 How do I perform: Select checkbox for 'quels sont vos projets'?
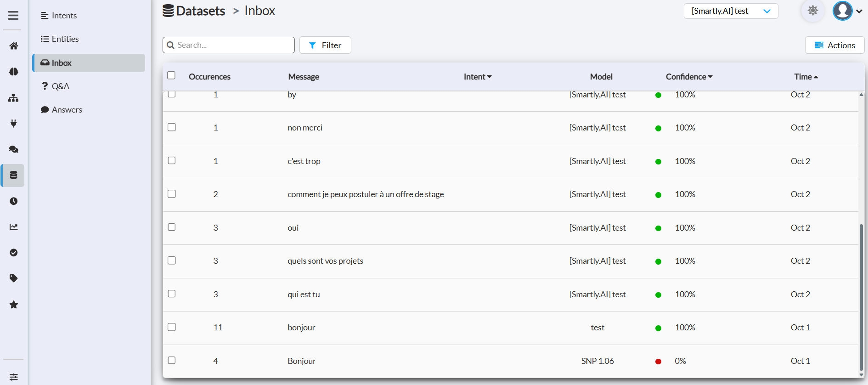[172, 260]
